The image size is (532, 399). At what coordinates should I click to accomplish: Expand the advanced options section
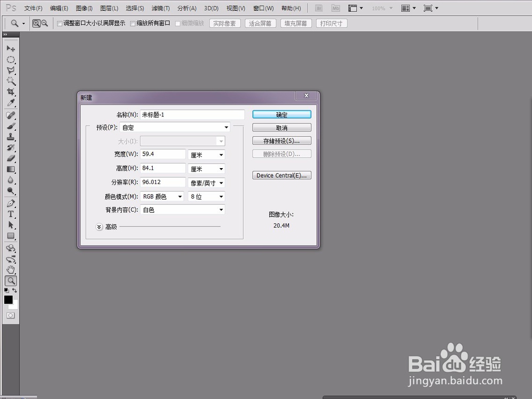point(99,227)
